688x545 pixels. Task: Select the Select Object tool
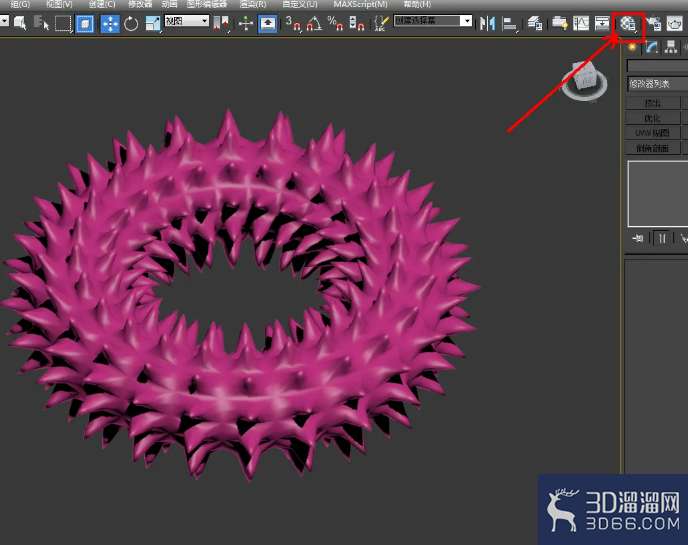19,22
